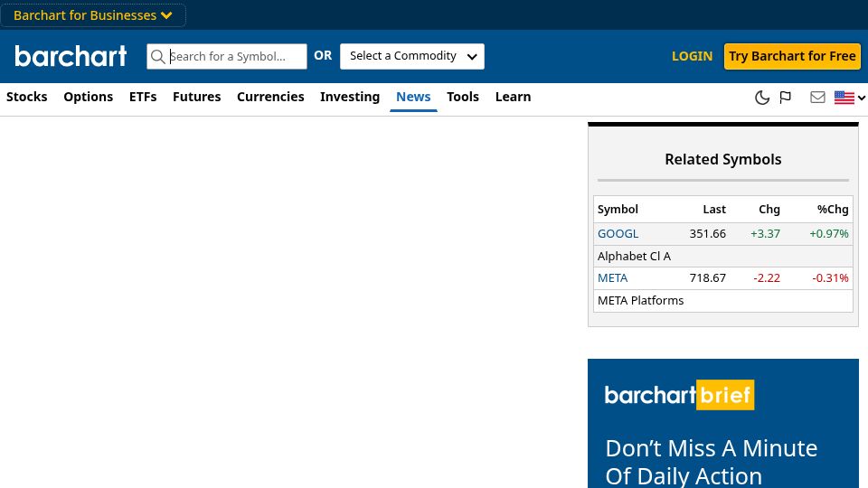Click the META Platforms name

coord(640,300)
